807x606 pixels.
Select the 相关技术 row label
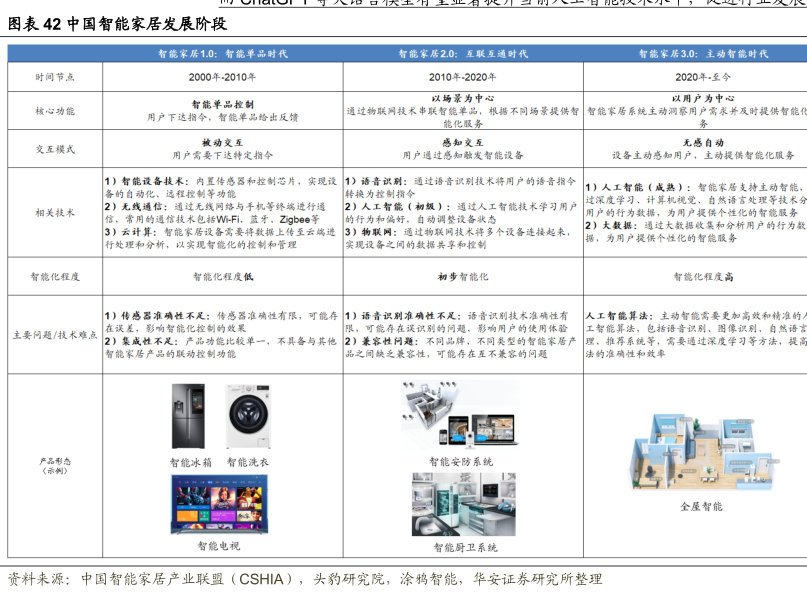tap(55, 212)
